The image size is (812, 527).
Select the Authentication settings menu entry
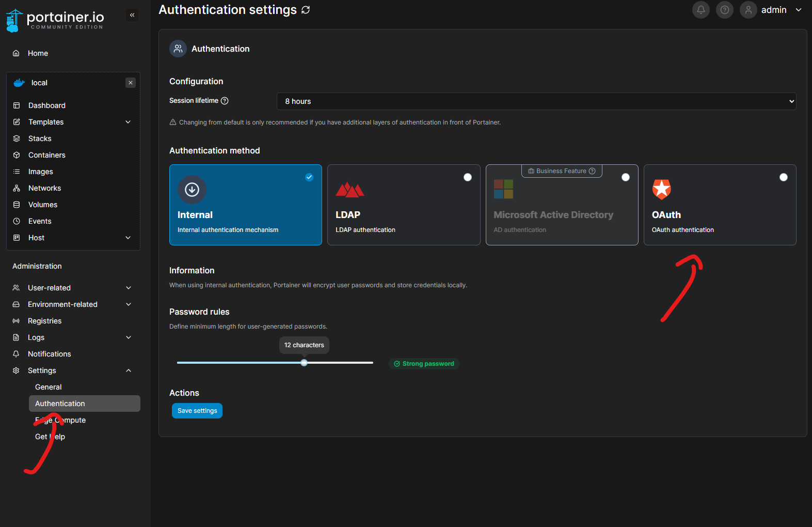[85, 404]
